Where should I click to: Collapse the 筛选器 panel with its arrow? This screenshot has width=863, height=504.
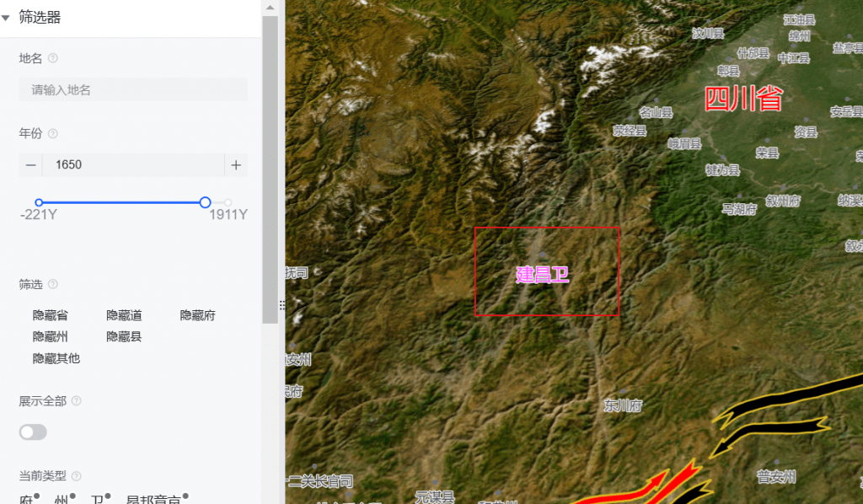coord(7,18)
